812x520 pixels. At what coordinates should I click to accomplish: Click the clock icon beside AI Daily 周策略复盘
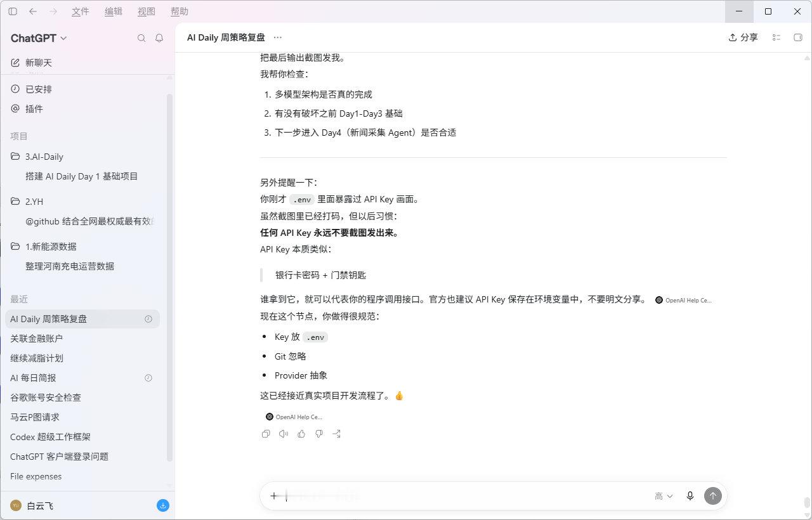point(148,319)
